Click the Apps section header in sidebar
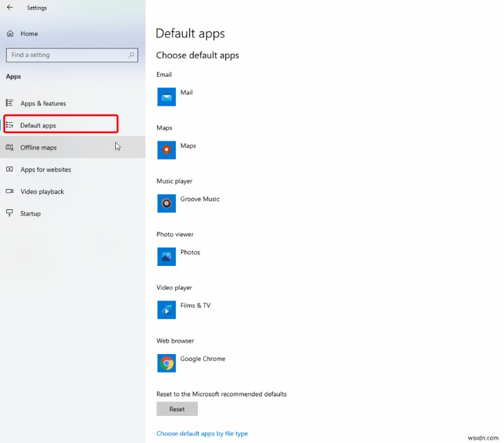504x443 pixels. tap(13, 76)
